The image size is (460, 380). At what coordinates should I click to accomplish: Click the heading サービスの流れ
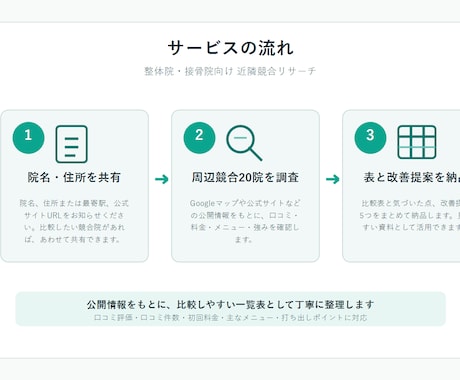231,48
